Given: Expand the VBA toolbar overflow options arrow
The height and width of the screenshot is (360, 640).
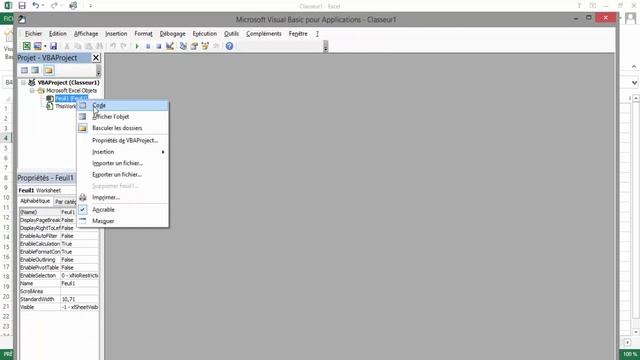Looking at the screenshot, I should [325, 46].
